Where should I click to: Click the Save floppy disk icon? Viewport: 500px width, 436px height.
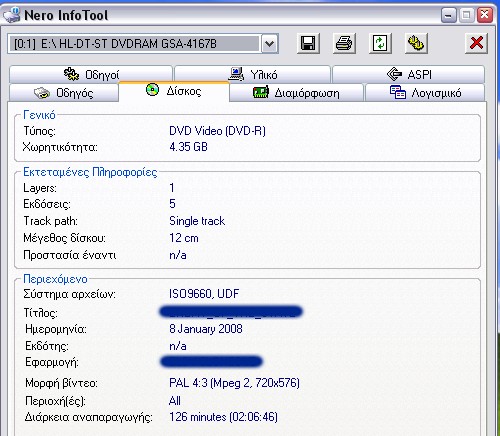(308, 43)
